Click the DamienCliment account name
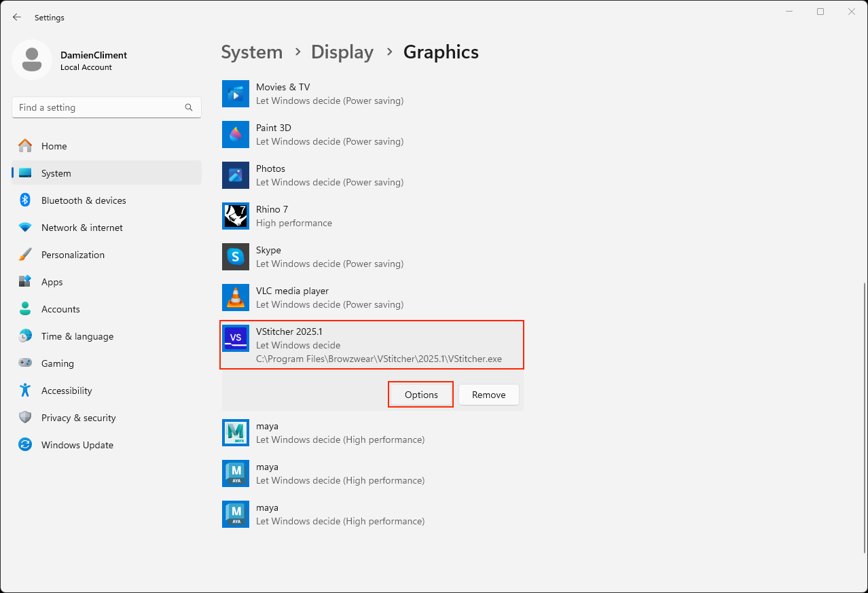The width and height of the screenshot is (868, 593). [94, 55]
